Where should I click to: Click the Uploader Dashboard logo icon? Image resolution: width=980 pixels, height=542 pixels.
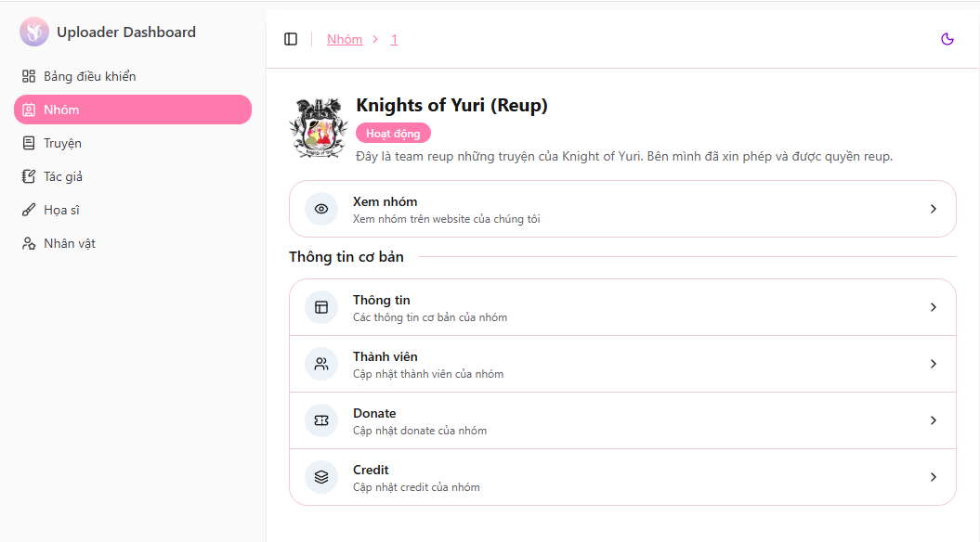[34, 32]
